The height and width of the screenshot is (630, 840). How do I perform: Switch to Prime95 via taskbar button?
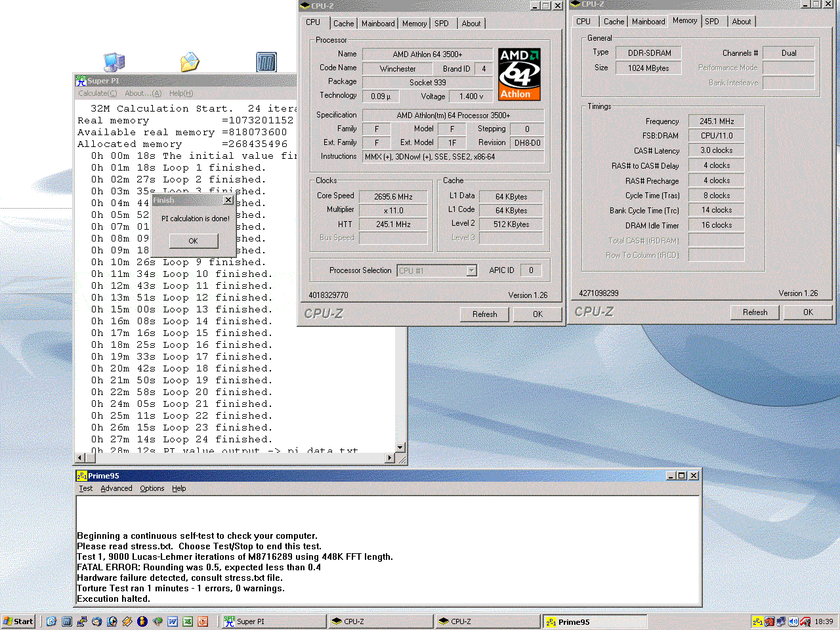(x=595, y=621)
